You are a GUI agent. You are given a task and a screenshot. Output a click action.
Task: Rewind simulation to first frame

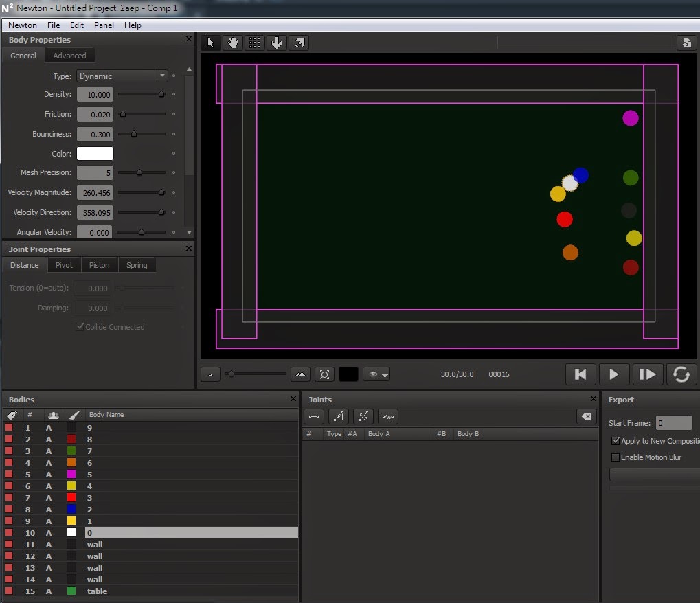580,374
